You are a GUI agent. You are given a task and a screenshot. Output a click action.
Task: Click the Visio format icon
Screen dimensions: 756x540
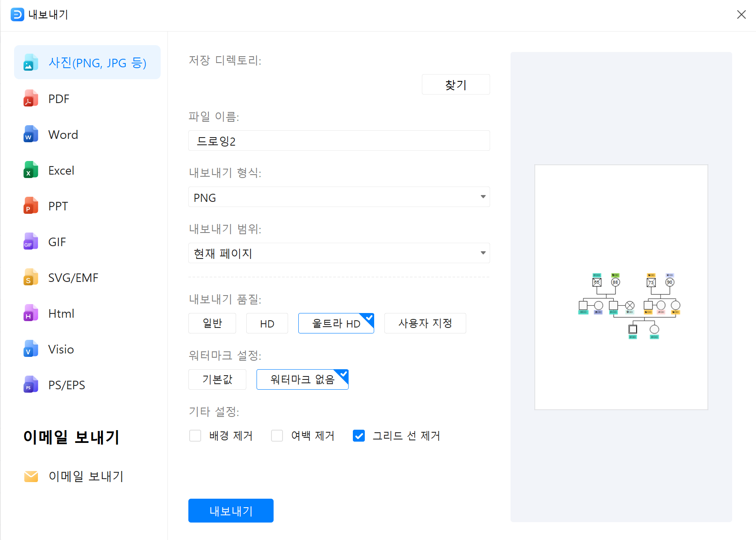click(x=31, y=349)
